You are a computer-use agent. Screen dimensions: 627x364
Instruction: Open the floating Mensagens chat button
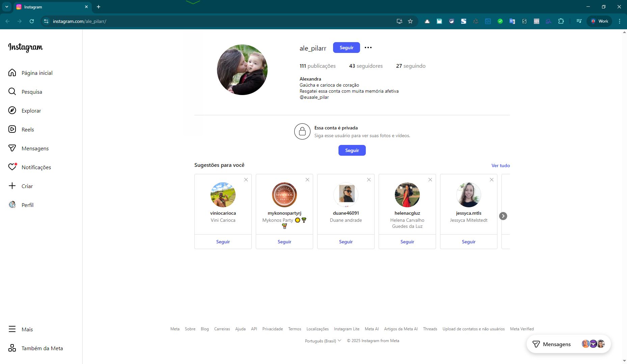pyautogui.click(x=569, y=344)
